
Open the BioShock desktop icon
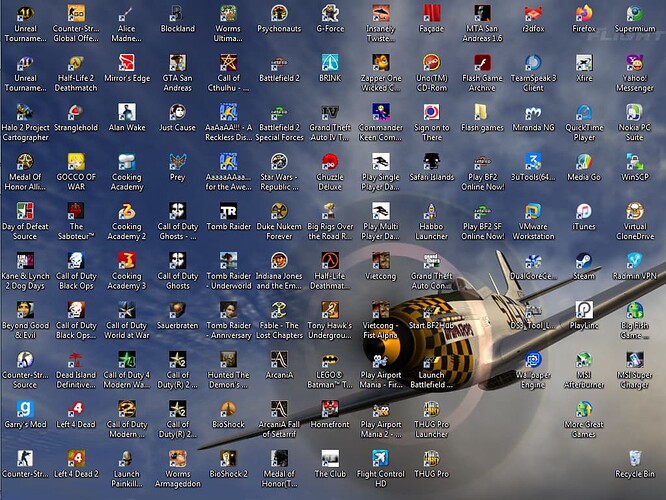pyautogui.click(x=228, y=415)
